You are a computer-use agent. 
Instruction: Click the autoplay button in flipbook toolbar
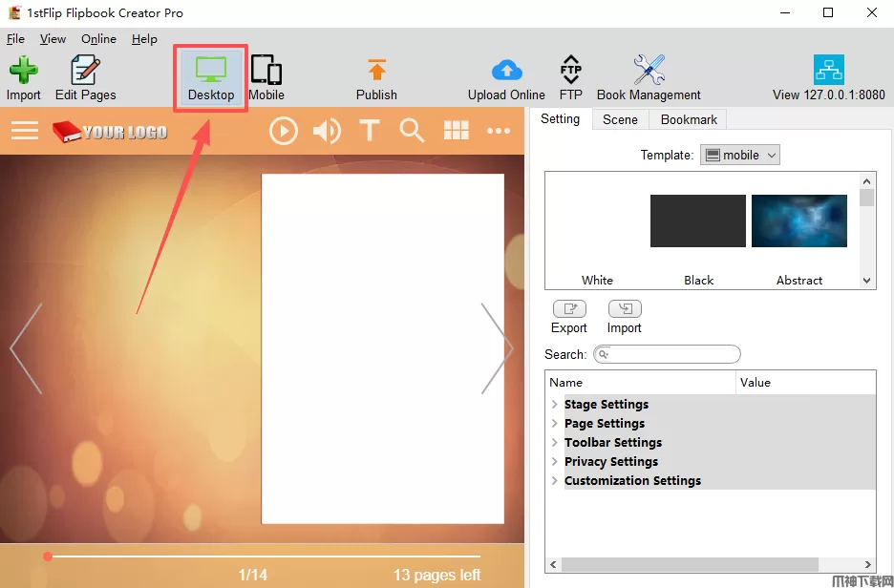pyautogui.click(x=284, y=131)
